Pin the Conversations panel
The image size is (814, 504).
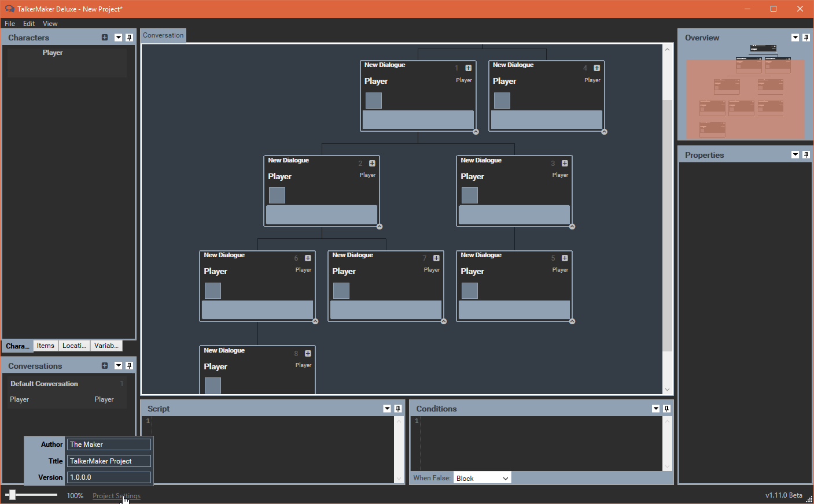(x=129, y=366)
